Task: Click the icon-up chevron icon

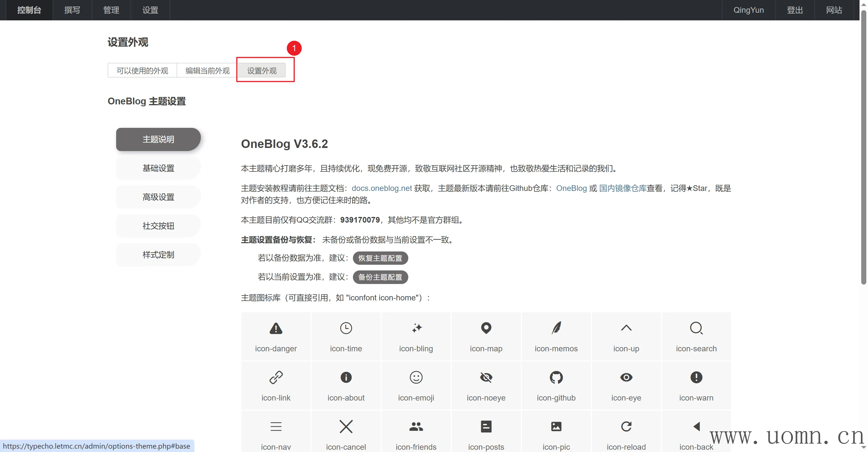Action: pyautogui.click(x=626, y=328)
